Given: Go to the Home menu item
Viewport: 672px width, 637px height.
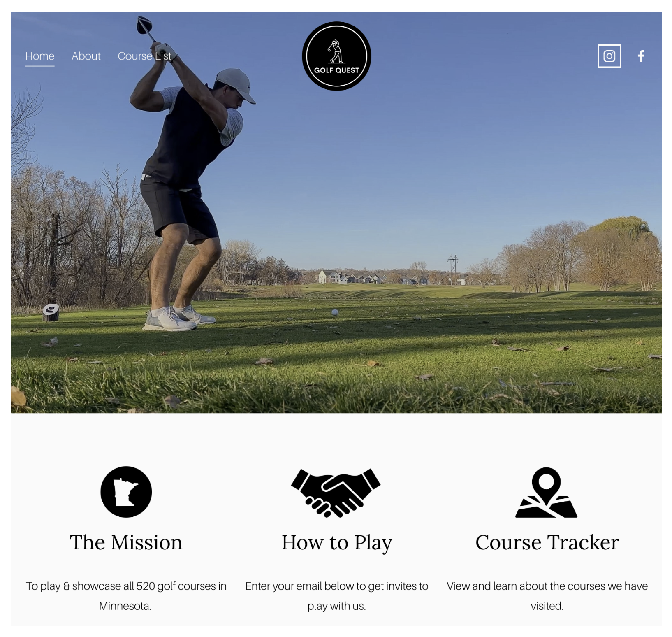Looking at the screenshot, I should point(40,56).
